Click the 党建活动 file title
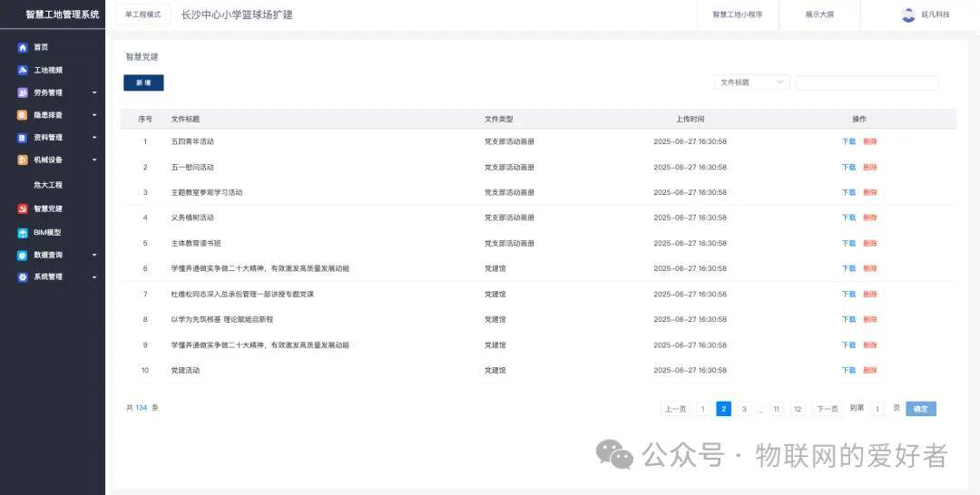 coord(185,370)
